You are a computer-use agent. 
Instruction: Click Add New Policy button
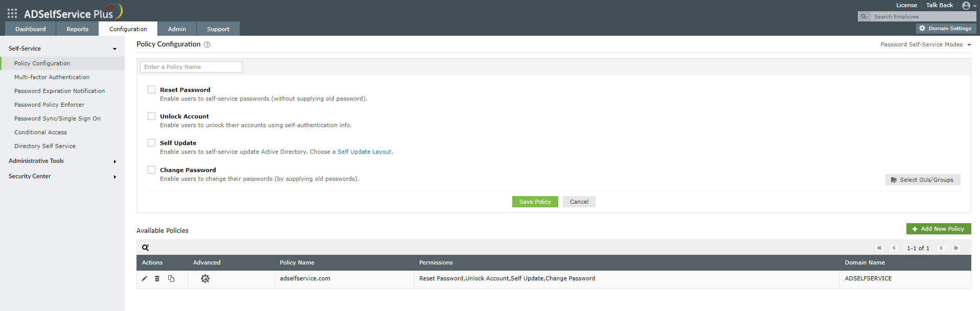point(938,229)
